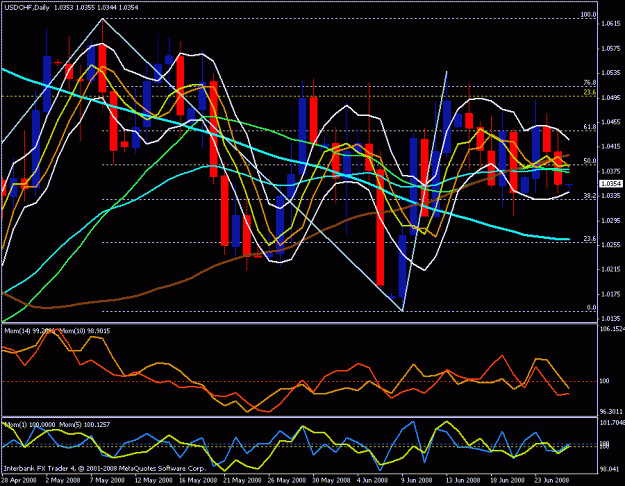Click the 30 May 2008 date label
The image size is (625, 486).
tap(330, 480)
